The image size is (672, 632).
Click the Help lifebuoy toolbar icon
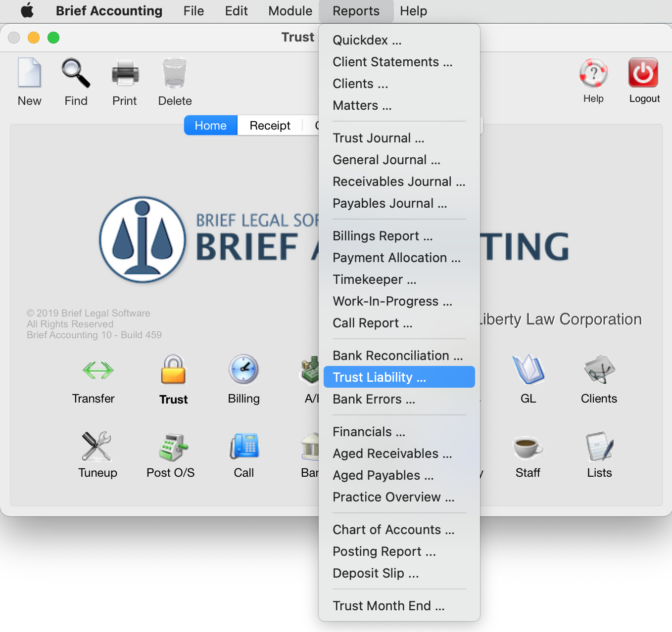[593, 73]
